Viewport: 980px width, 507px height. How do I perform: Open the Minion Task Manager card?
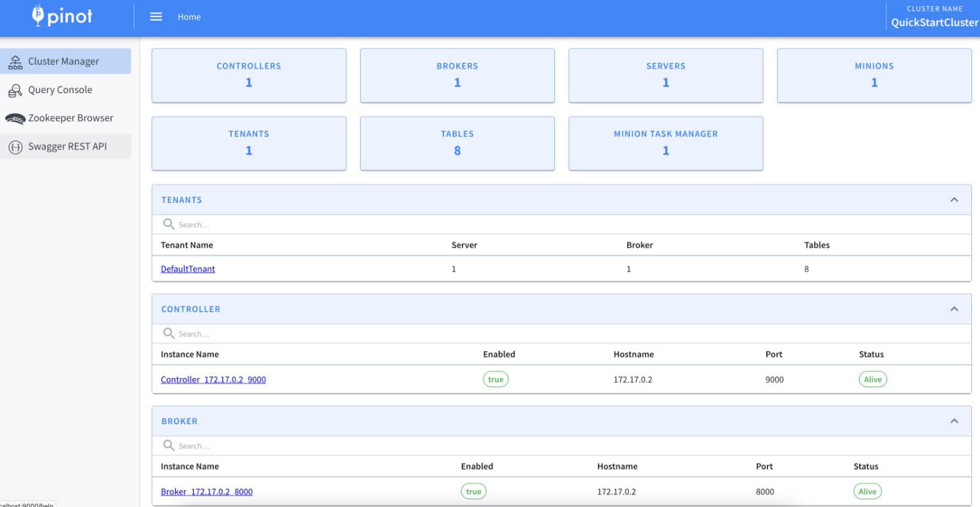tap(666, 143)
